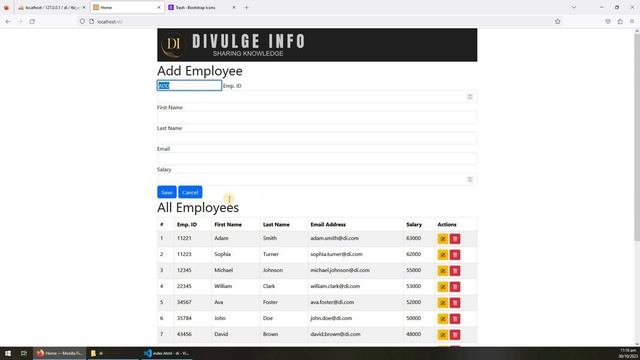Viewport: 640px width, 360px height.
Task: Switch to the localhost phpMyAdmin tab
Action: click(51, 7)
